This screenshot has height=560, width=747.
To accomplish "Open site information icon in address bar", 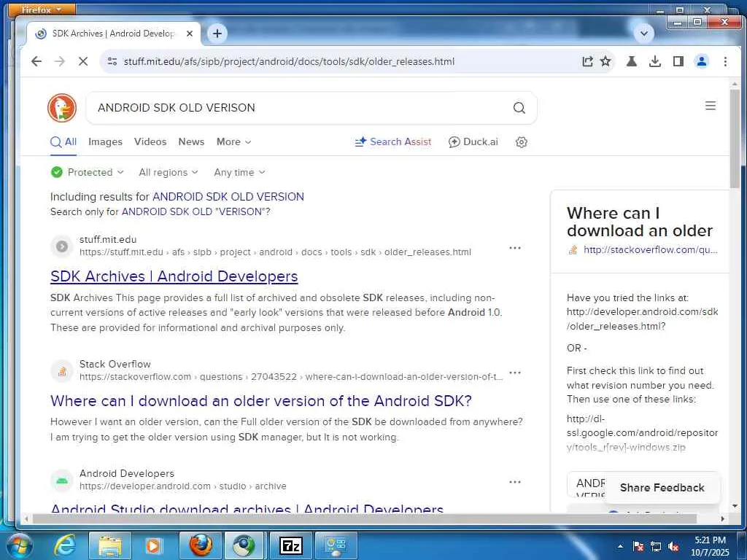I will pos(112,61).
